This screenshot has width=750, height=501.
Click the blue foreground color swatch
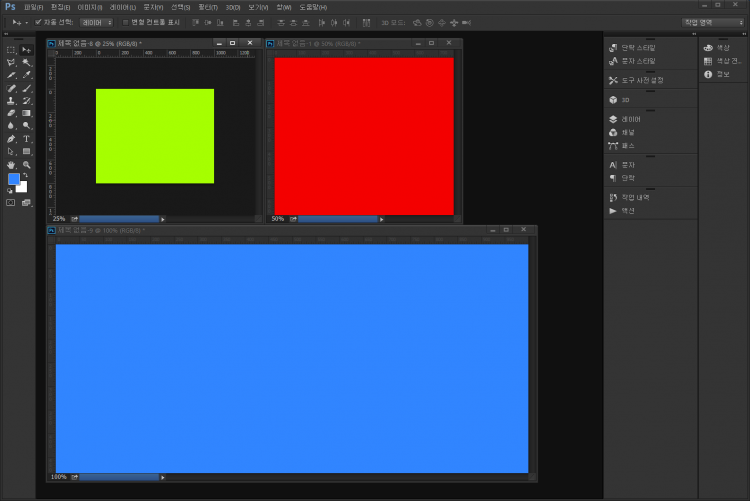pyautogui.click(x=15, y=180)
